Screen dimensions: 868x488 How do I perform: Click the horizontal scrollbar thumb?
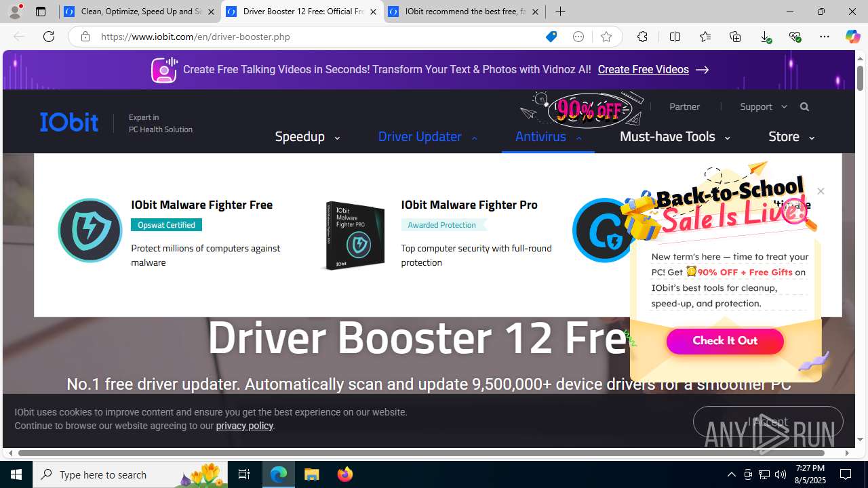tap(421, 453)
